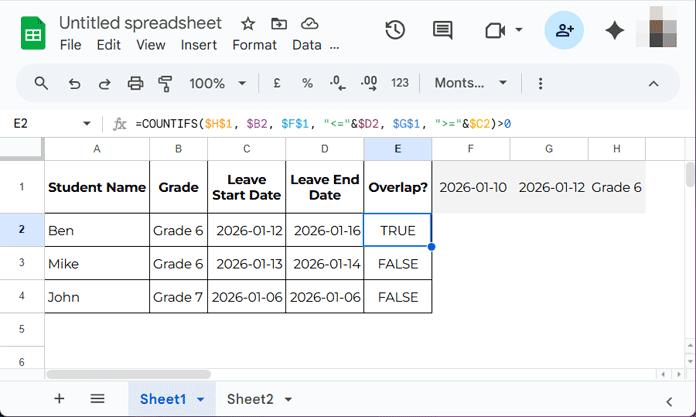Image resolution: width=696 pixels, height=417 pixels.
Task: Select the Grade 7 cell
Action: [x=178, y=297]
